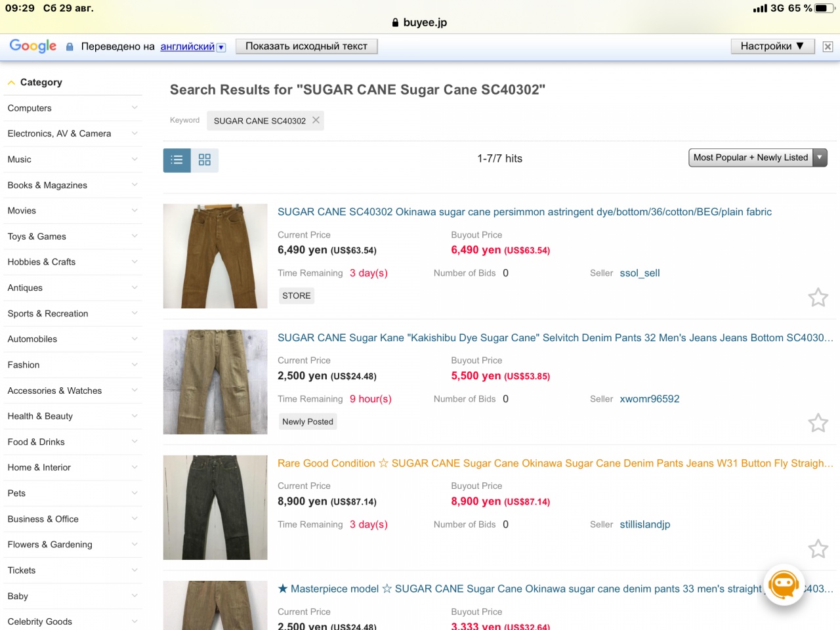Expand the Music category
This screenshot has height=630, width=840.
(73, 159)
